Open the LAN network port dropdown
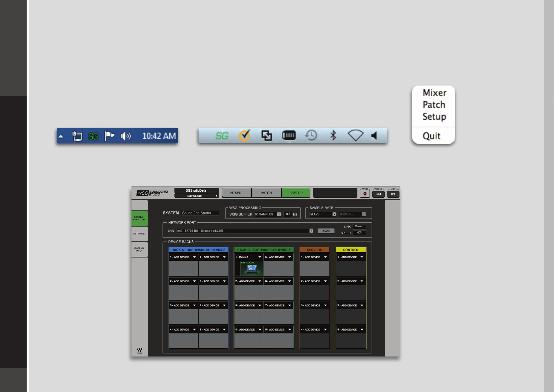 245,231
